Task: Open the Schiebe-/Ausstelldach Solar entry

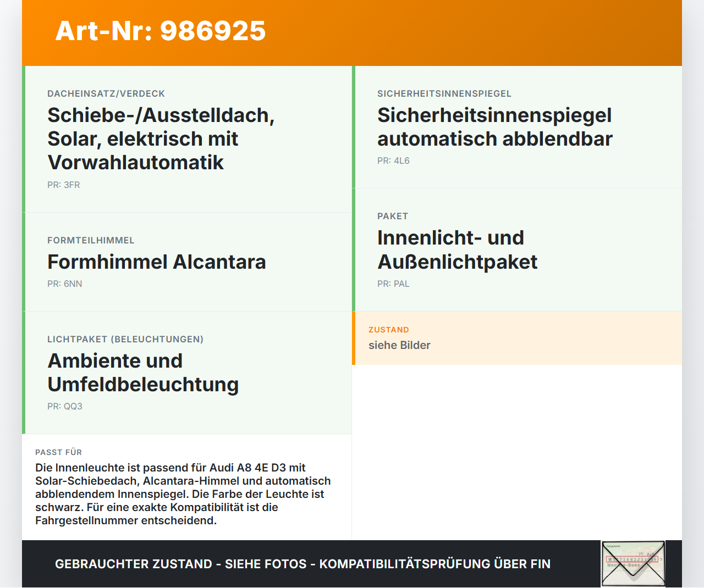Action: coord(161,139)
